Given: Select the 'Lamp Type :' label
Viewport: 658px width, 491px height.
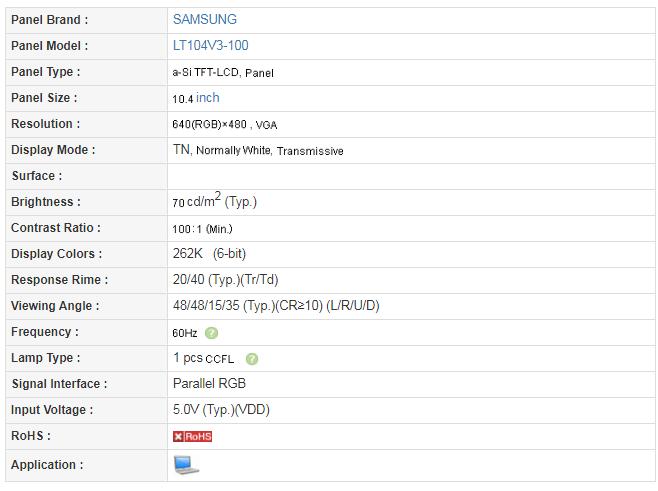Looking at the screenshot, I should [45, 358].
